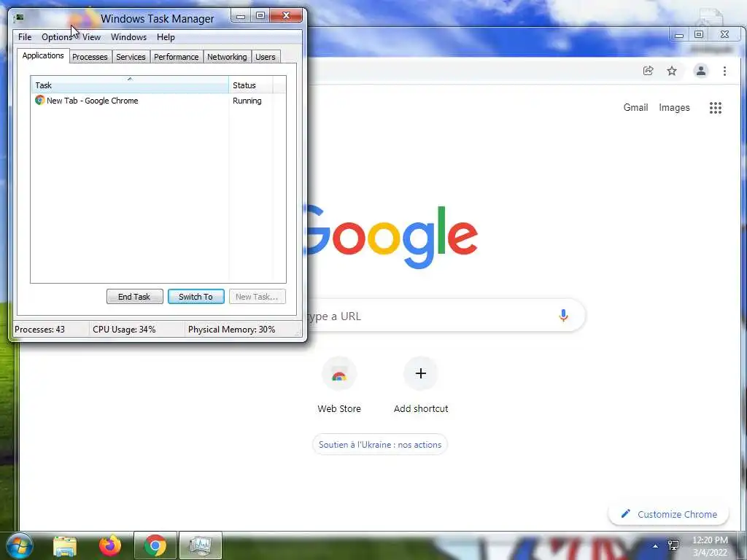
Task: Switch to the Services tab
Action: point(131,57)
